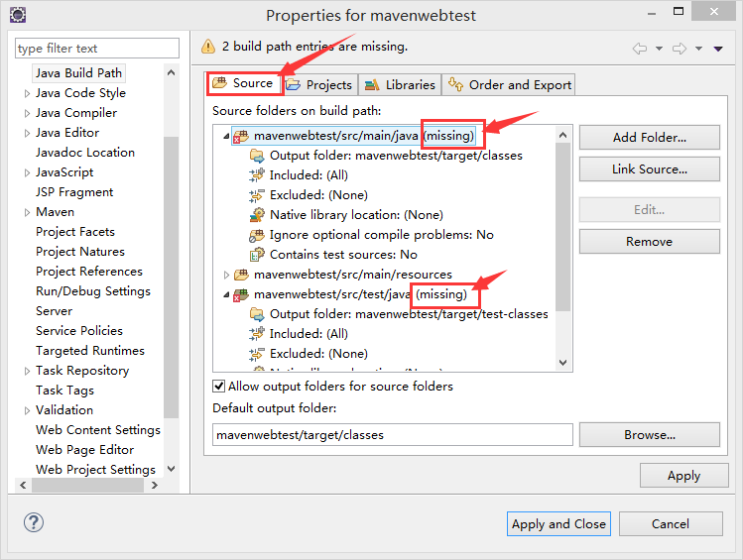The width and height of the screenshot is (743, 560).
Task: Click the Native library location icon
Action: click(257, 215)
